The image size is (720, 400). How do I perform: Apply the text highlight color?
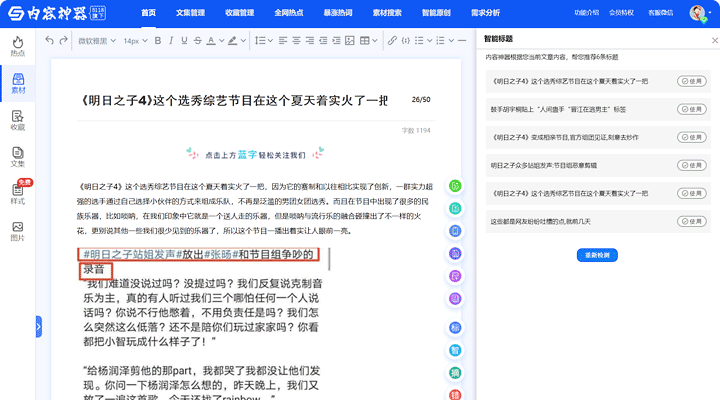click(232, 40)
